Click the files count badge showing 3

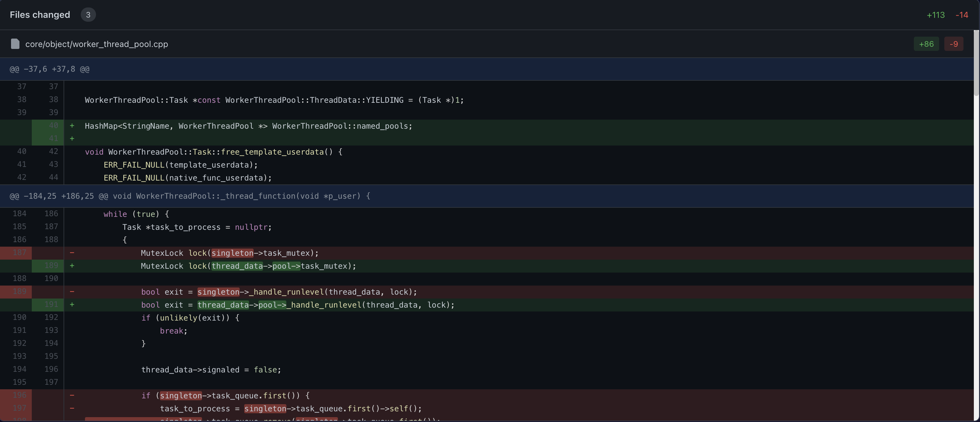(x=88, y=15)
